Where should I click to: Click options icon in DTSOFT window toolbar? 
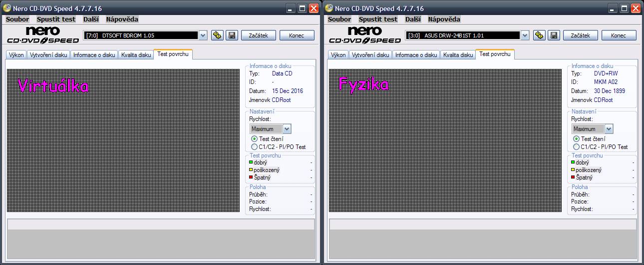pos(217,35)
